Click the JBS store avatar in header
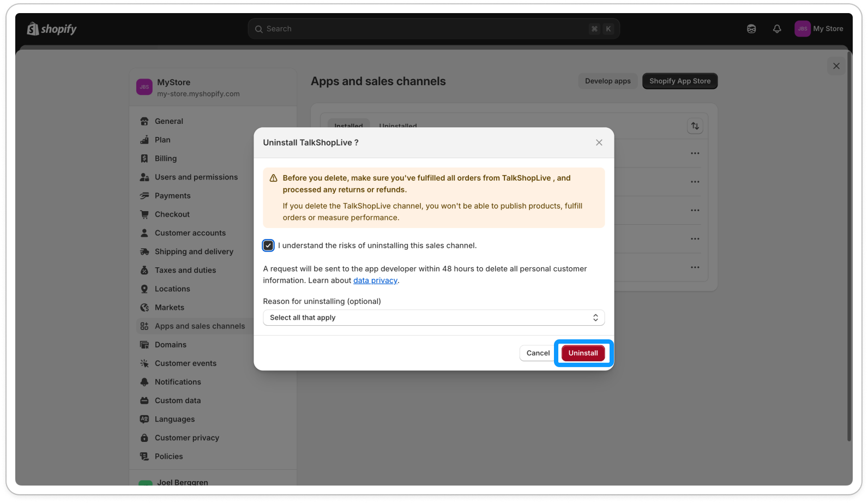This screenshot has width=868, height=503. 802,29
